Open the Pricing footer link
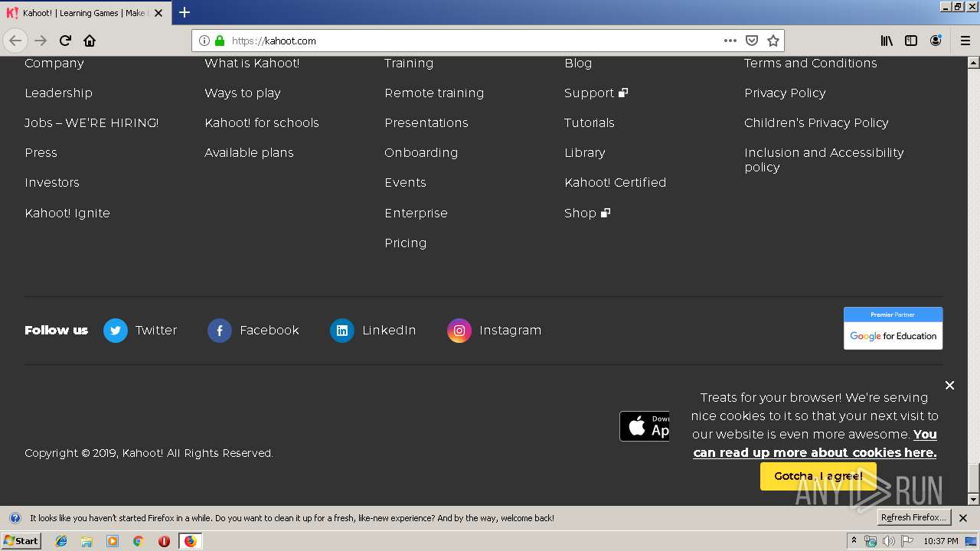Image resolution: width=980 pixels, height=551 pixels. (406, 243)
